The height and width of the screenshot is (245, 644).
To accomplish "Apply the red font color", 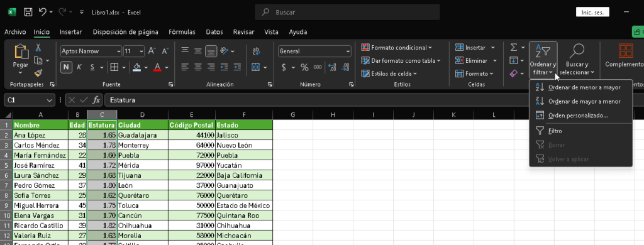I will [157, 67].
